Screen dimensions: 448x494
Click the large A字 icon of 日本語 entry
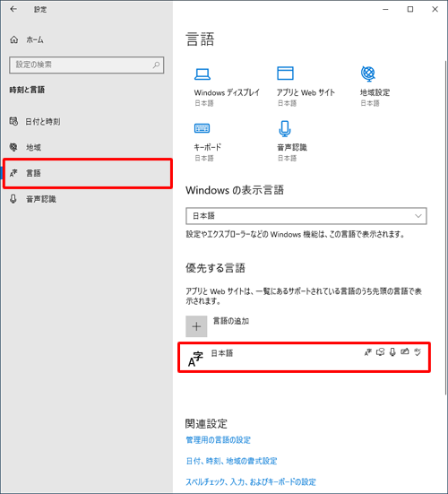tap(195, 360)
